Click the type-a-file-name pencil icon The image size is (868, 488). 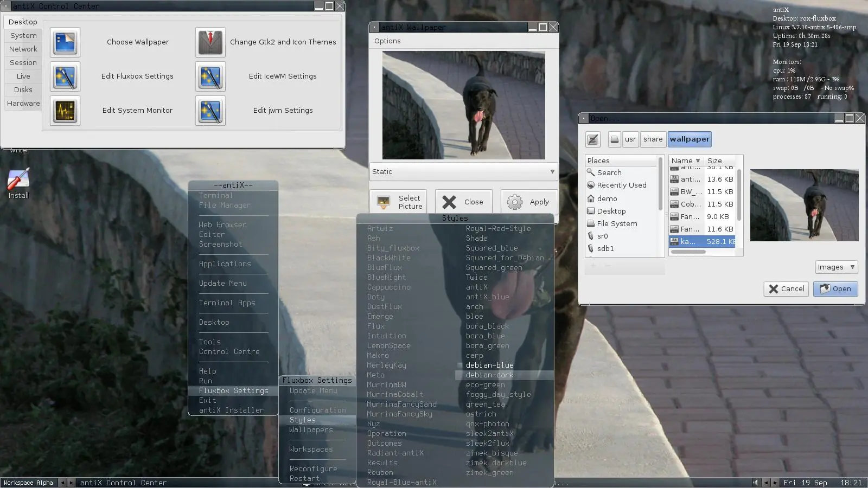tap(593, 139)
